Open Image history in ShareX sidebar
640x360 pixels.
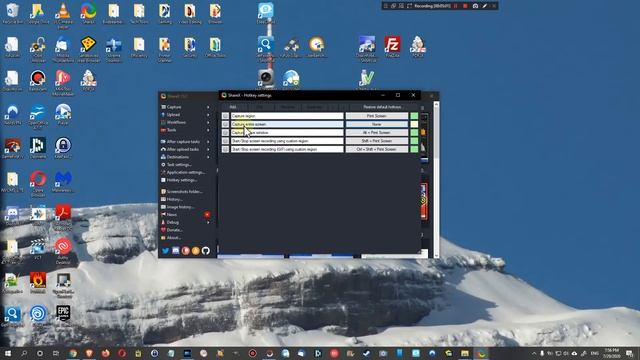(x=180, y=207)
